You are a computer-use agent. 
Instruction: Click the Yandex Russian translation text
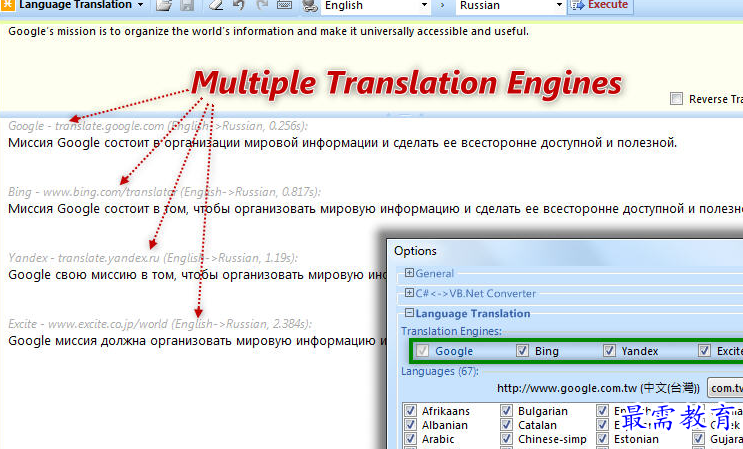pyautogui.click(x=198, y=275)
